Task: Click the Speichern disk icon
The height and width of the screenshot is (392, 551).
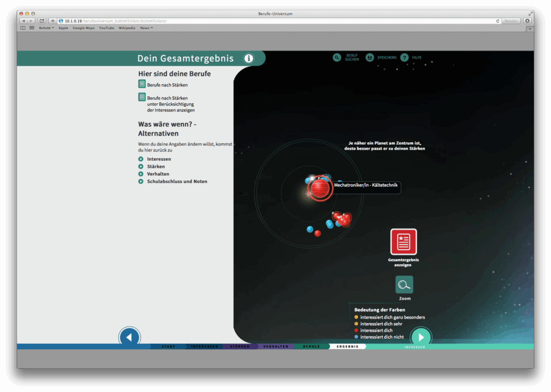Action: pos(369,58)
